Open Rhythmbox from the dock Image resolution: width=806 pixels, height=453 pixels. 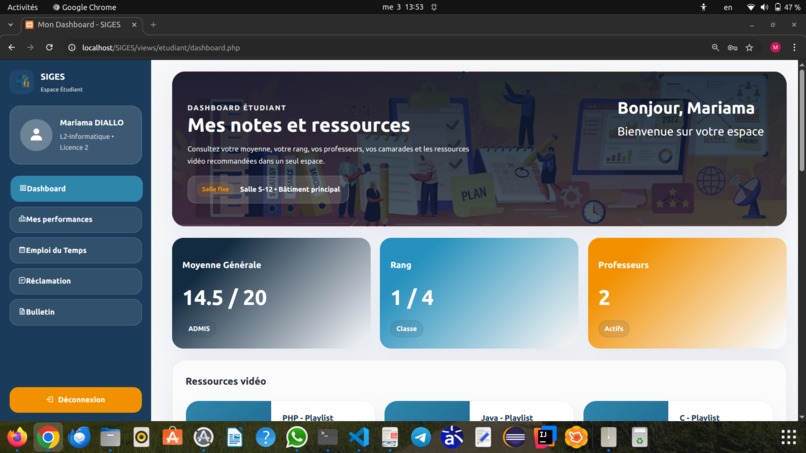[x=141, y=438]
